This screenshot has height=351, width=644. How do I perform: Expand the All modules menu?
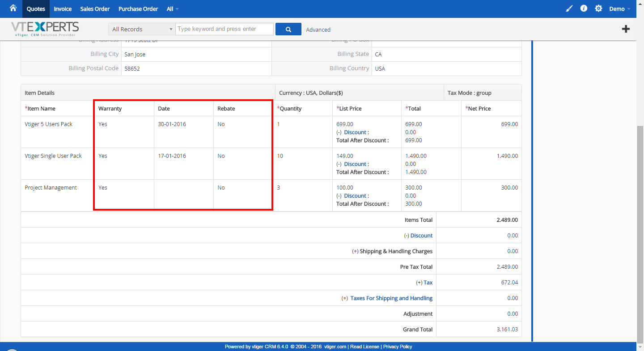click(x=173, y=9)
